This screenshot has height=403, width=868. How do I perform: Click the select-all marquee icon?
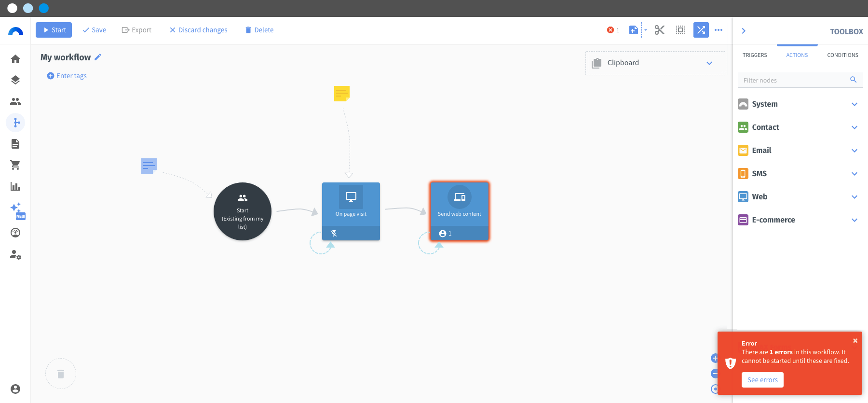(680, 30)
